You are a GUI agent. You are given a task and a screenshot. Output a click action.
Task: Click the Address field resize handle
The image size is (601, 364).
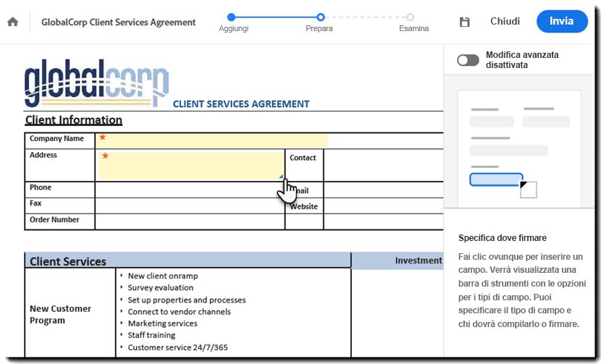coord(282,177)
